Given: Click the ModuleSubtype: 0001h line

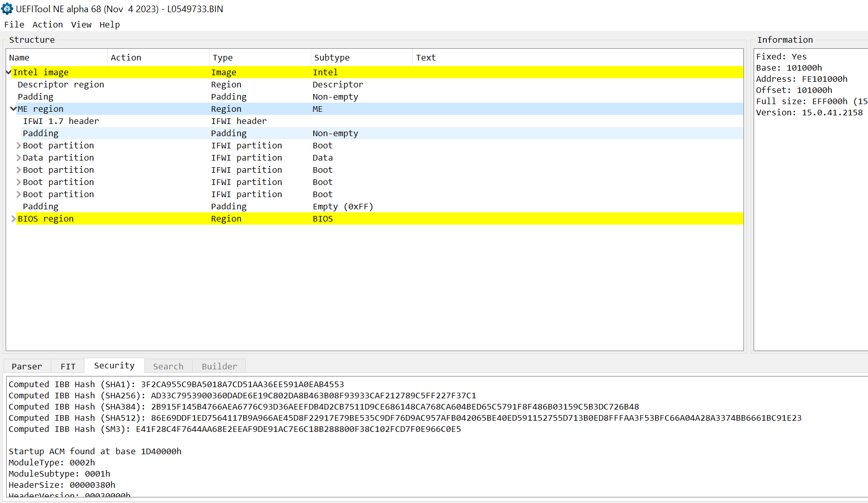Looking at the screenshot, I should point(59,474).
